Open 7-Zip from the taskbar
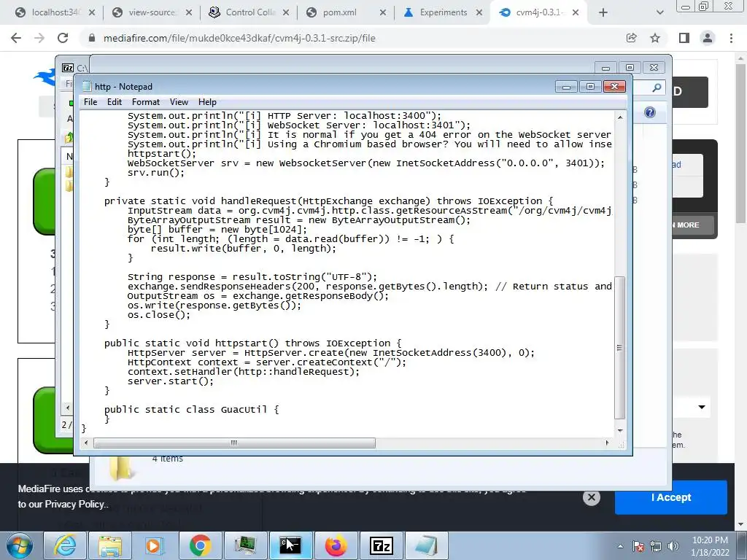Screen dimensions: 747x560 [x=381, y=545]
